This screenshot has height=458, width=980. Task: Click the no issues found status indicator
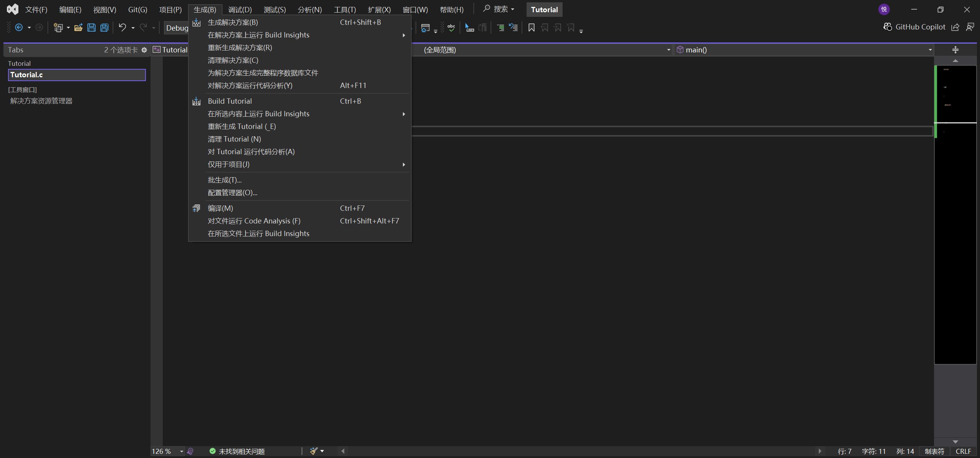pyautogui.click(x=237, y=451)
